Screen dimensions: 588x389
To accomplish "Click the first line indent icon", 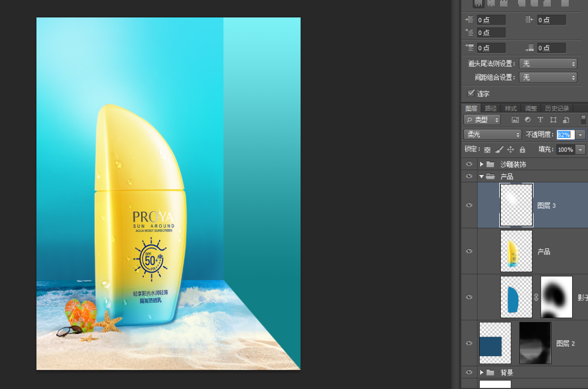I will click(469, 32).
